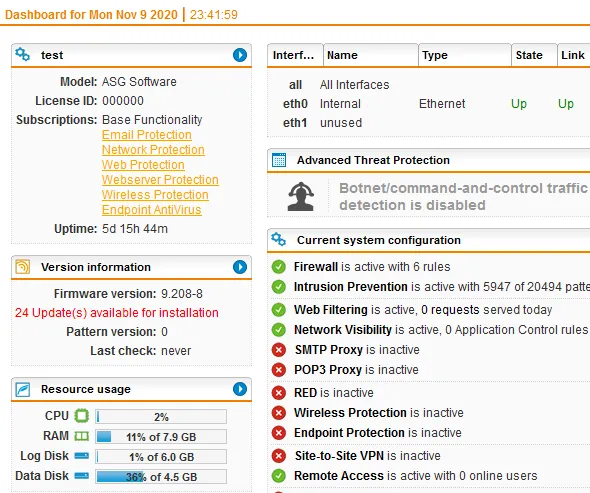Select the eth0 Internal interface row

[429, 104]
